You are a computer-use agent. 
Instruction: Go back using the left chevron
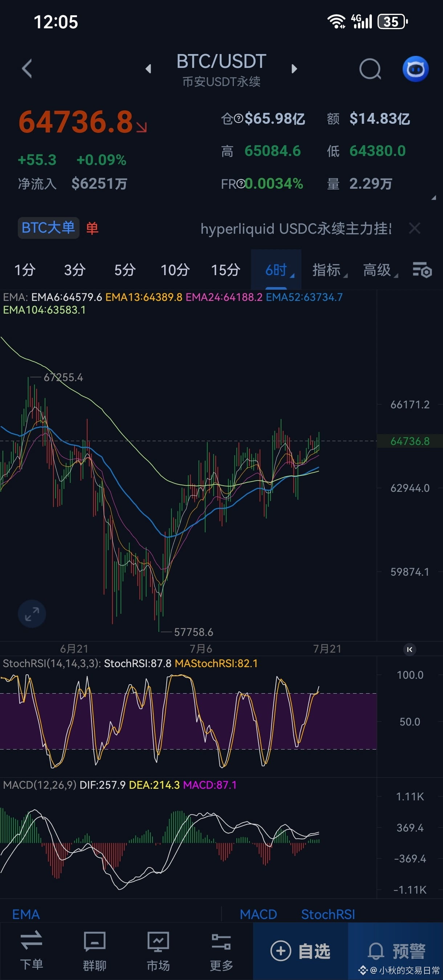click(x=27, y=69)
